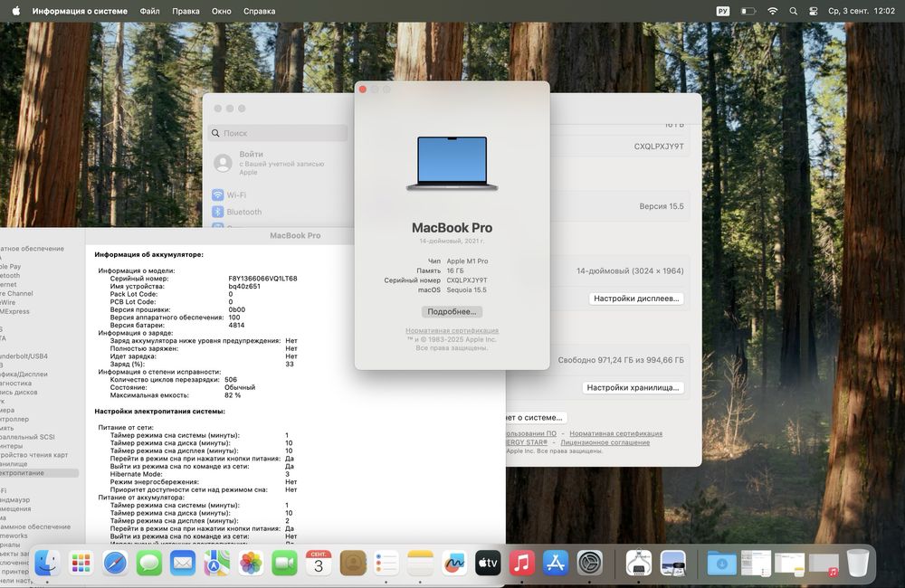905x588 pixels.
Task: Click the device name bq40z651
Action: pyautogui.click(x=244, y=286)
